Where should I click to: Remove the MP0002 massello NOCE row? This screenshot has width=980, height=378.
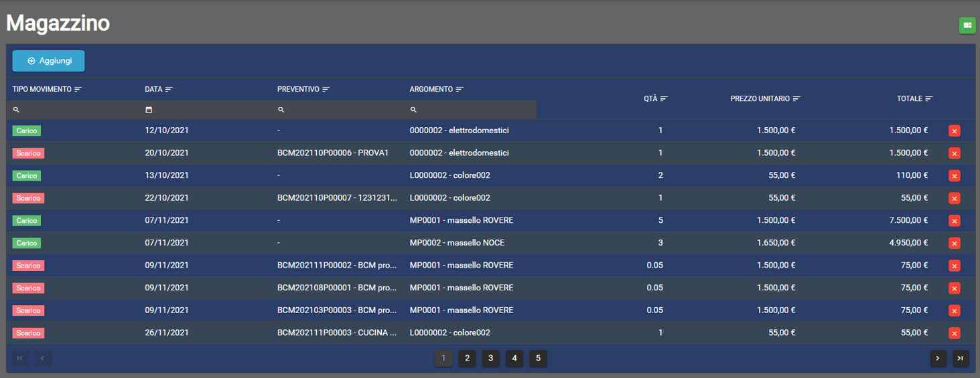coord(954,244)
